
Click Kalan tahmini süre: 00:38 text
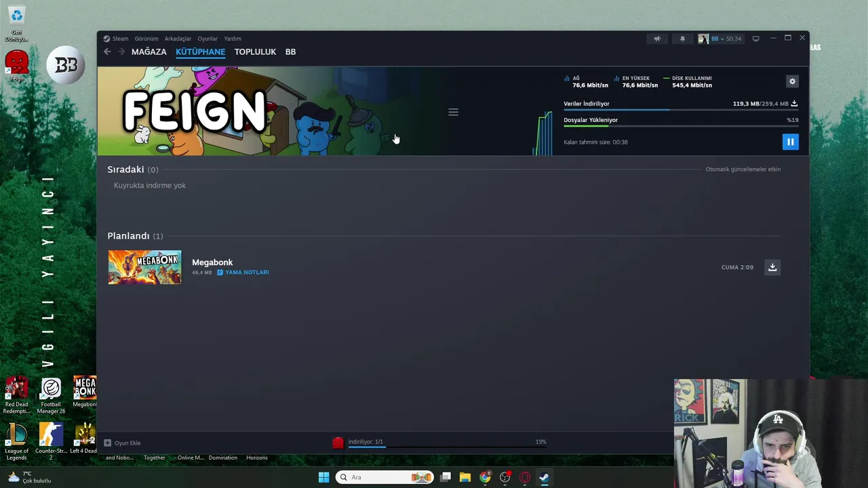(x=595, y=142)
